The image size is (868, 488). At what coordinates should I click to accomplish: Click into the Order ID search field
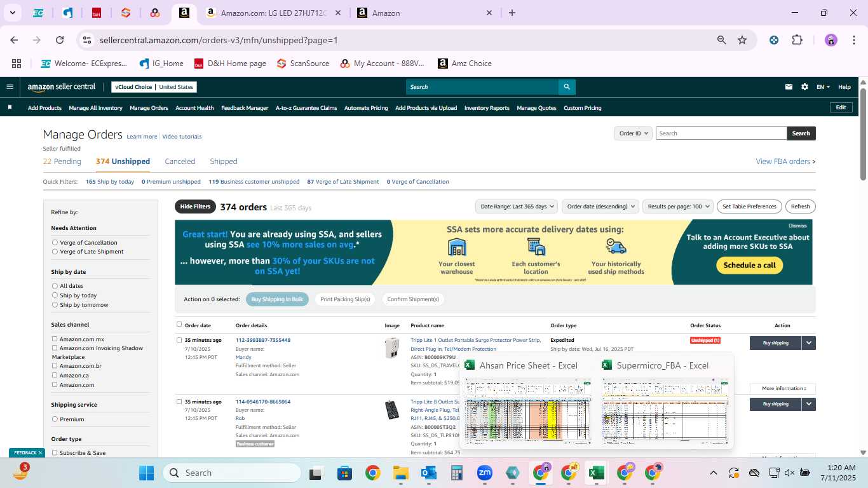[721, 133]
